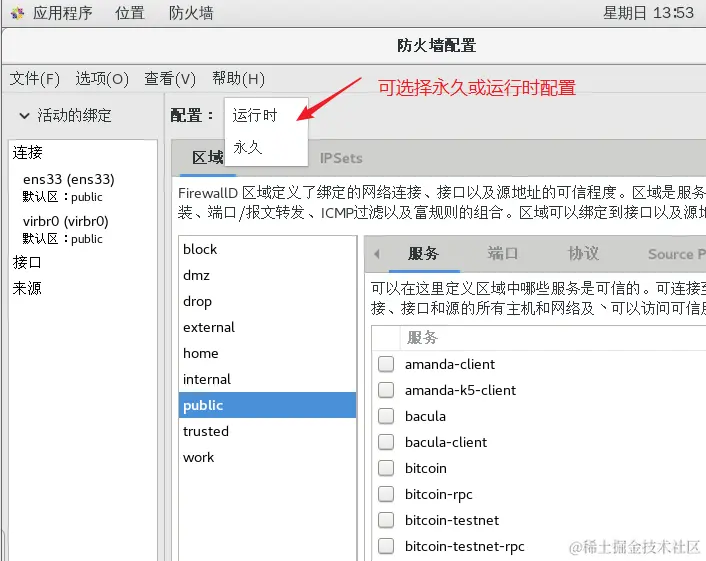Image resolution: width=706 pixels, height=561 pixels.
Task: Click the 服务 column header
Action: [x=422, y=337]
